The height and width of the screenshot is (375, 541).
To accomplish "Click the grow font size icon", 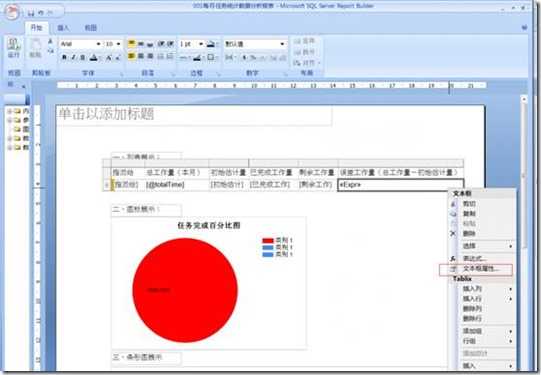I will pyautogui.click(x=109, y=58).
